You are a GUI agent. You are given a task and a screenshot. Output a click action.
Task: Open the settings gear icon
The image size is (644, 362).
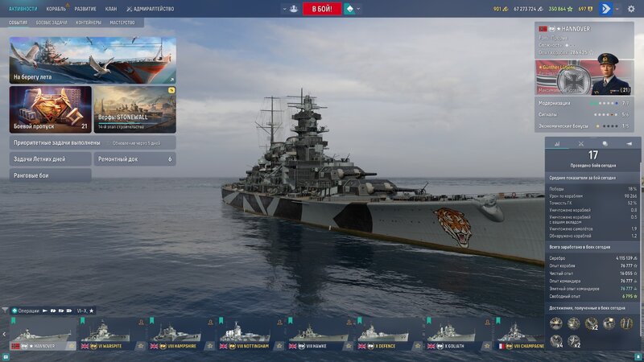click(631, 9)
